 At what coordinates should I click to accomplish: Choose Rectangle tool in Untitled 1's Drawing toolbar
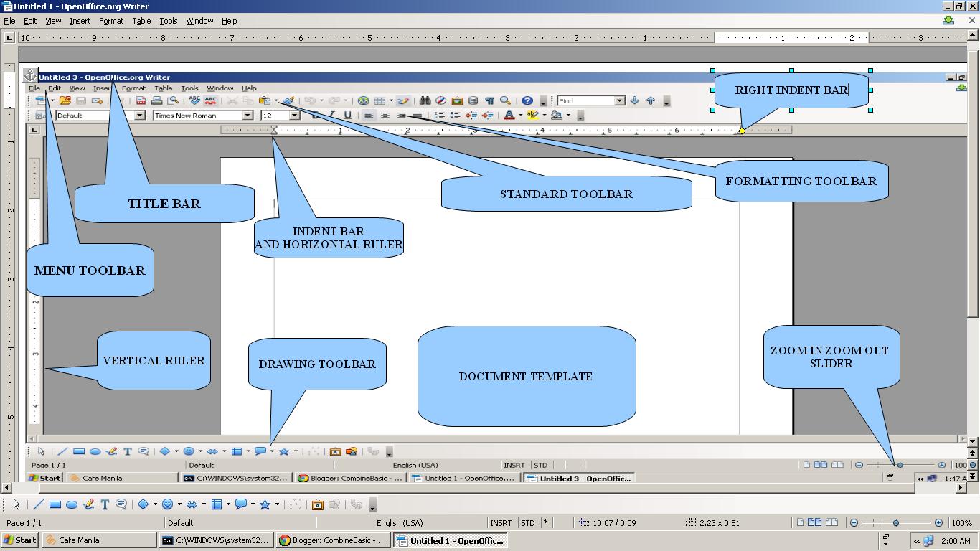pos(55,504)
